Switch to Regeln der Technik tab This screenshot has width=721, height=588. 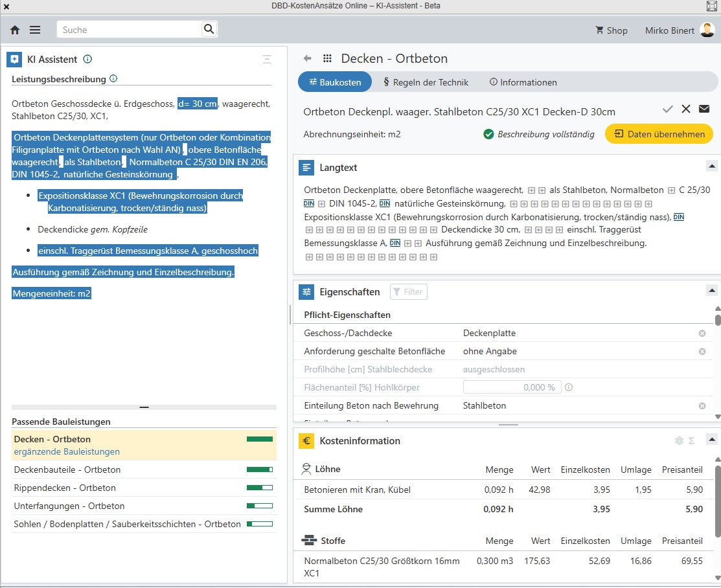(426, 82)
